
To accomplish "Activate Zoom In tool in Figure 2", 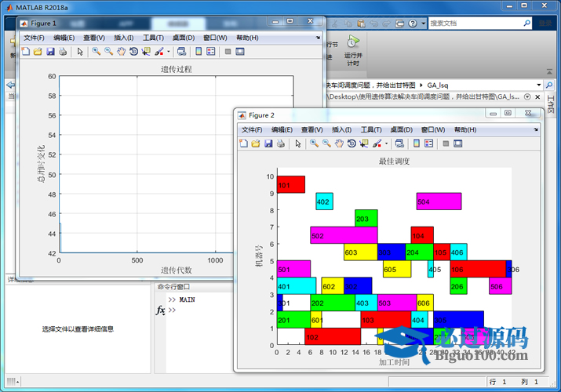I will [314, 143].
